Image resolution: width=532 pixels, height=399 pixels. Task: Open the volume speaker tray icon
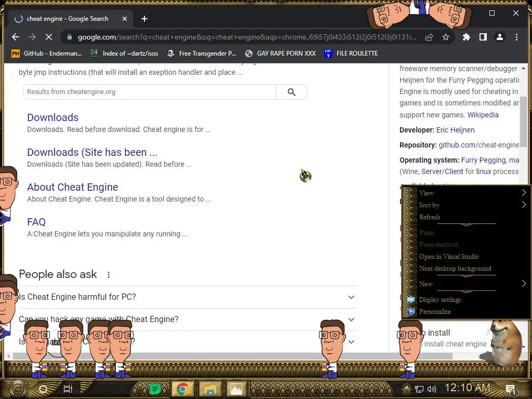pyautogui.click(x=432, y=389)
